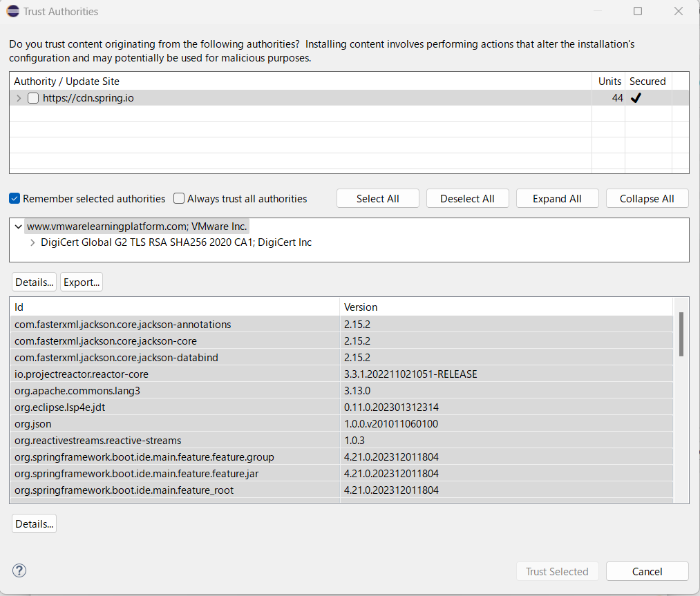
Task: Expand the https://cdn.spring.io tree node
Action: 18,97
